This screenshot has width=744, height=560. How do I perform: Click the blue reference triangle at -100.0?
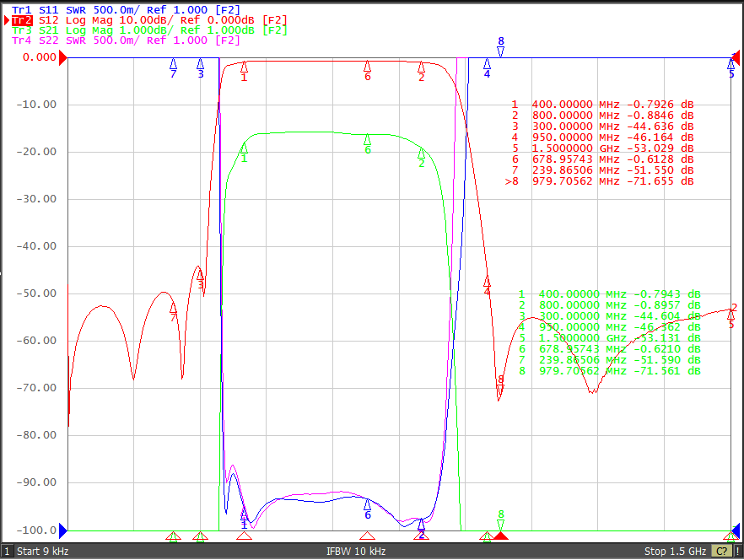pyautogui.click(x=63, y=531)
